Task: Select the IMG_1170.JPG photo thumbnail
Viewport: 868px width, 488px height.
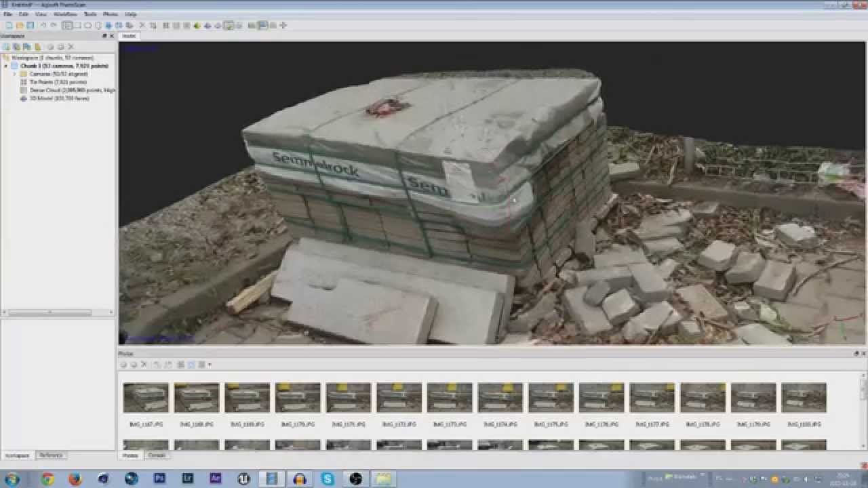Action: 298,398
